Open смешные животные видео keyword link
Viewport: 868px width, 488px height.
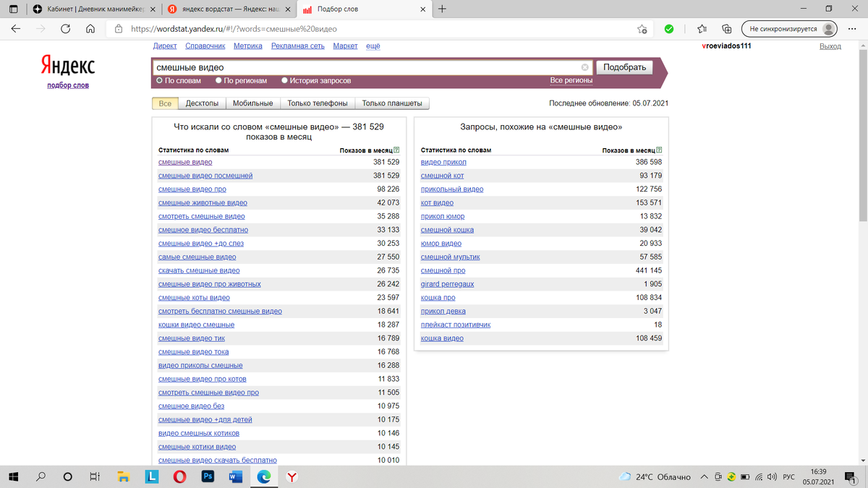(x=203, y=202)
